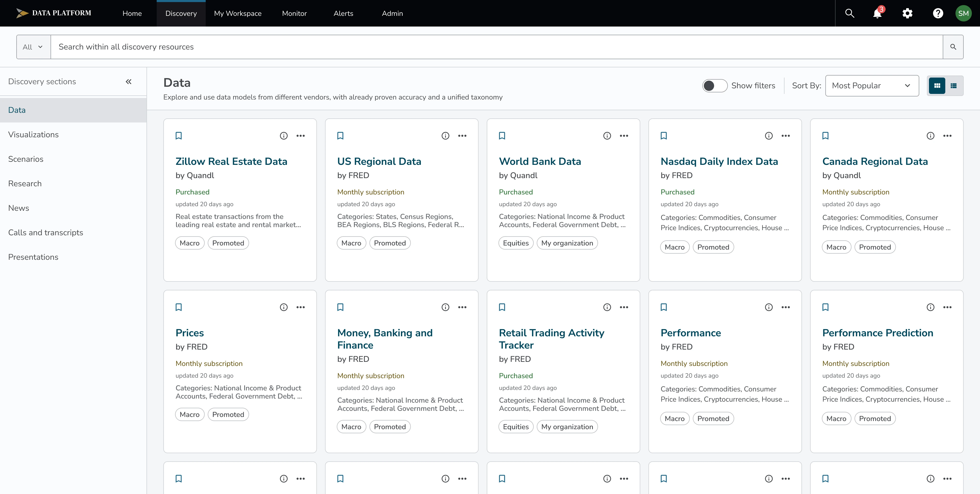The width and height of the screenshot is (980, 494).
Task: Open the All search scope dropdown
Action: coord(33,47)
